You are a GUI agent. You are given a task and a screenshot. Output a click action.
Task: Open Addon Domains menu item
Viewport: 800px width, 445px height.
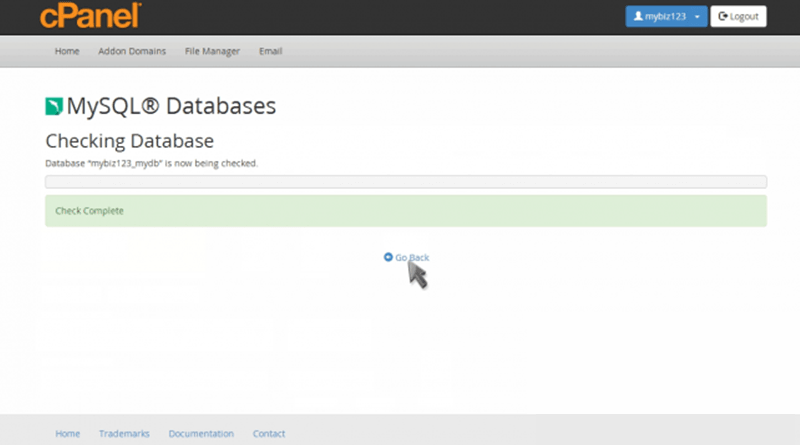click(132, 51)
